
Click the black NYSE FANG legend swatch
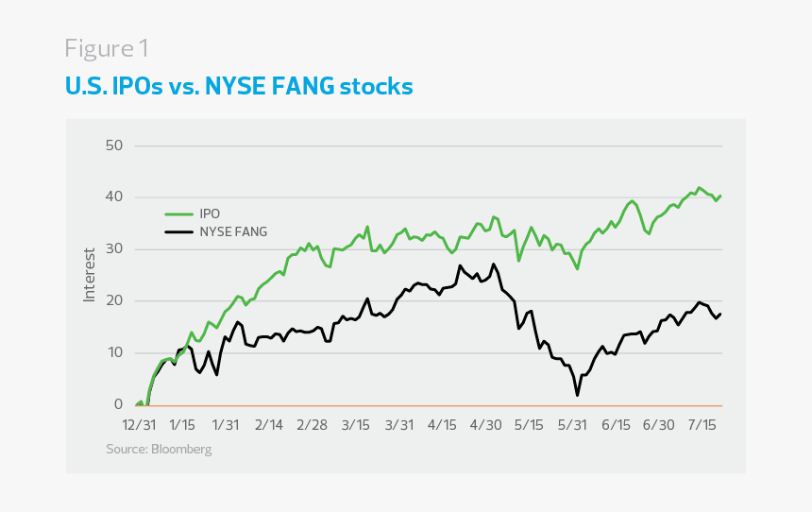coord(178,231)
